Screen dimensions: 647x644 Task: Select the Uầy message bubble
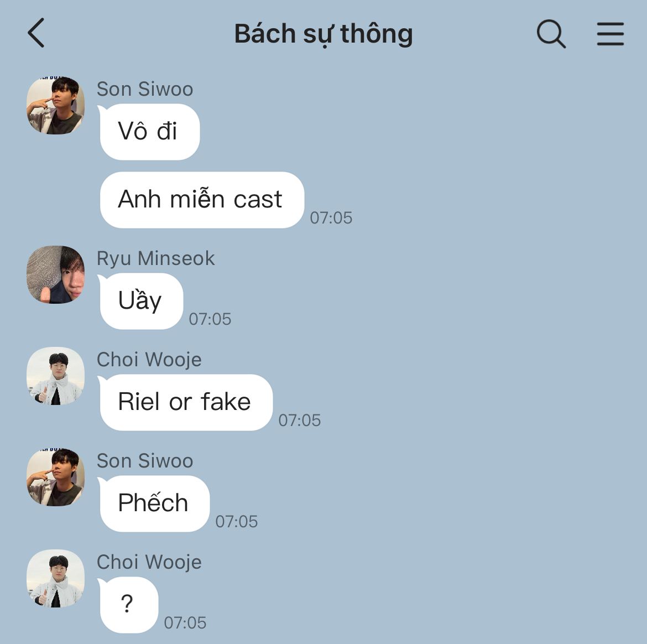tap(141, 301)
